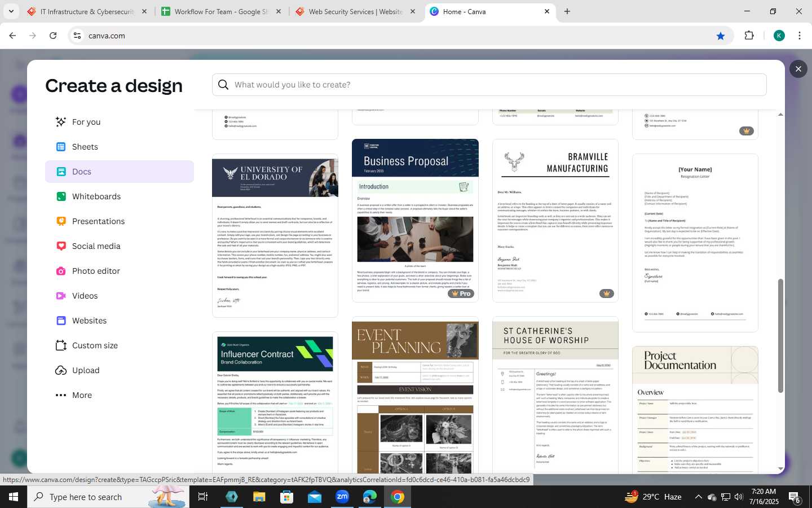The image size is (812, 508).
Task: Open Resignation Letter template
Action: (x=695, y=243)
